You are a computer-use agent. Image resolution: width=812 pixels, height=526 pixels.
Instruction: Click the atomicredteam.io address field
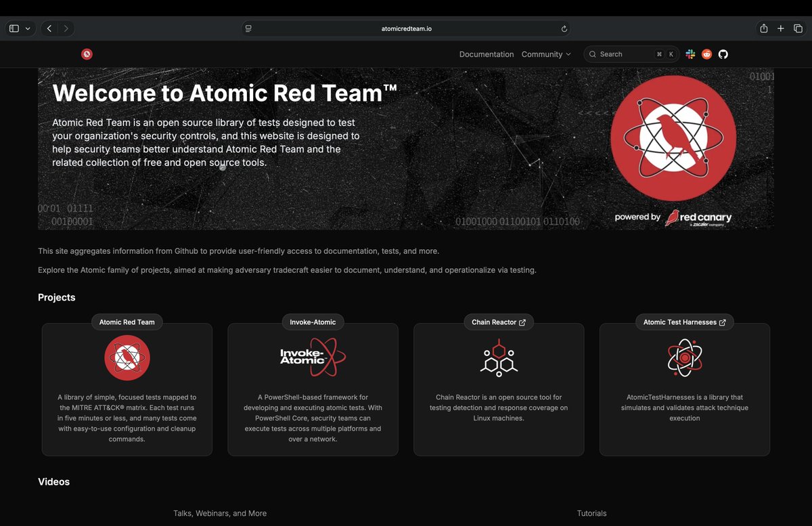[406, 28]
